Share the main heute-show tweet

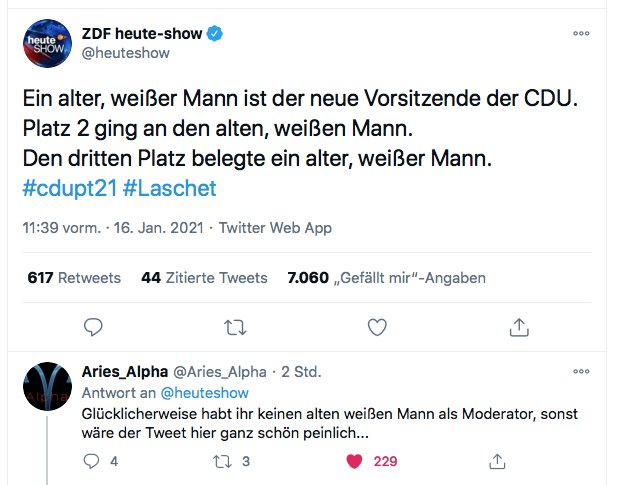[519, 327]
